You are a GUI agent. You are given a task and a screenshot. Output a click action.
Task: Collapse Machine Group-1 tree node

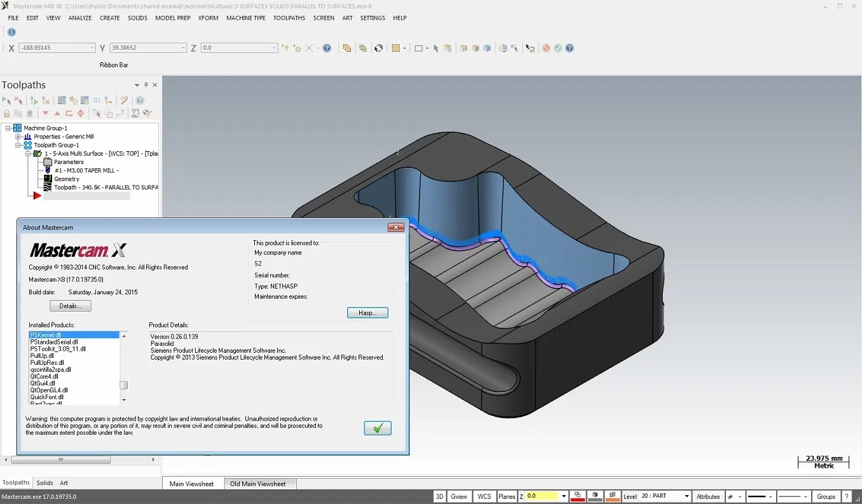pyautogui.click(x=8, y=128)
